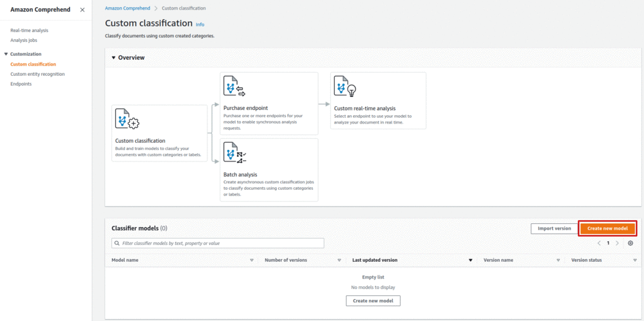Close the Amazon Comprehend sidebar panel

(x=82, y=10)
